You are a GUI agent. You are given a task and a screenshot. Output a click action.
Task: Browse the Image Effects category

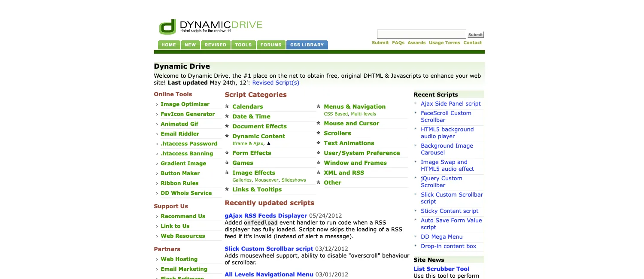tap(254, 173)
